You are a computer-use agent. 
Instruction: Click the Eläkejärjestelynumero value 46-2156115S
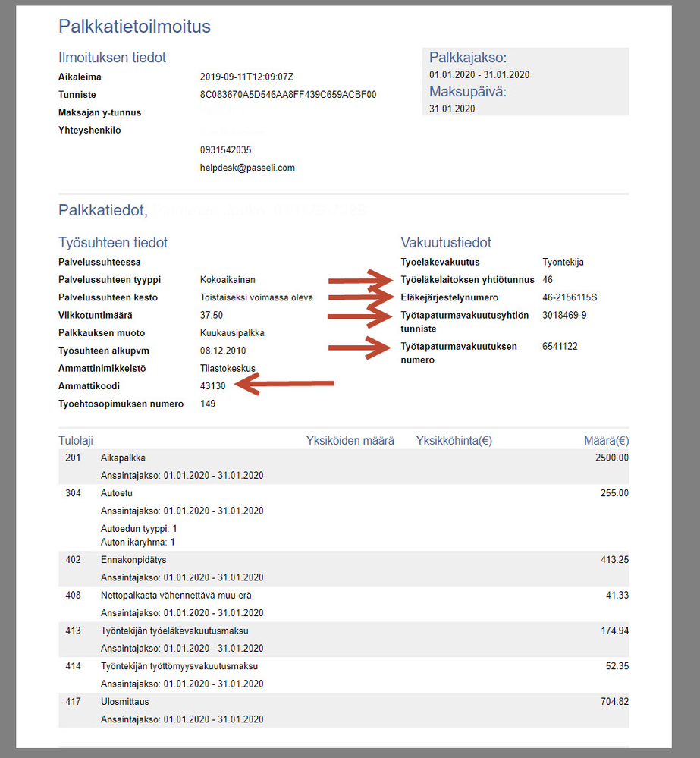click(570, 297)
